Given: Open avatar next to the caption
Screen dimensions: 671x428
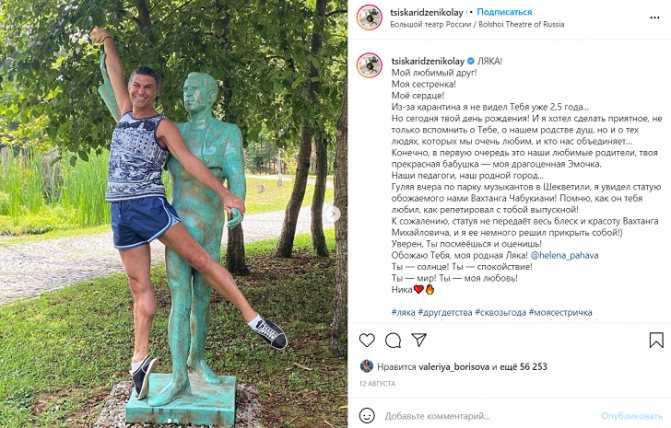Looking at the screenshot, I should (x=369, y=65).
